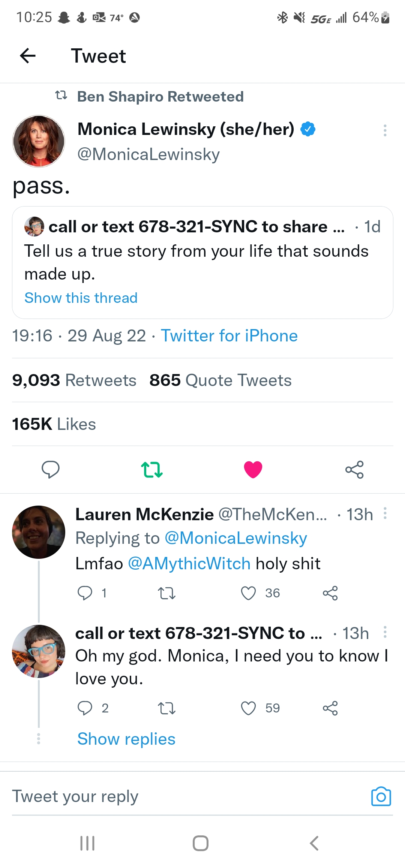Toggle the green retweet icon on main tweet
405x868 pixels.
click(x=151, y=469)
